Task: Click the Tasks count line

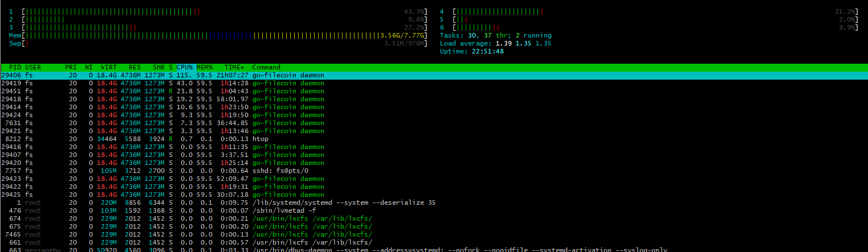Action: coord(496,35)
